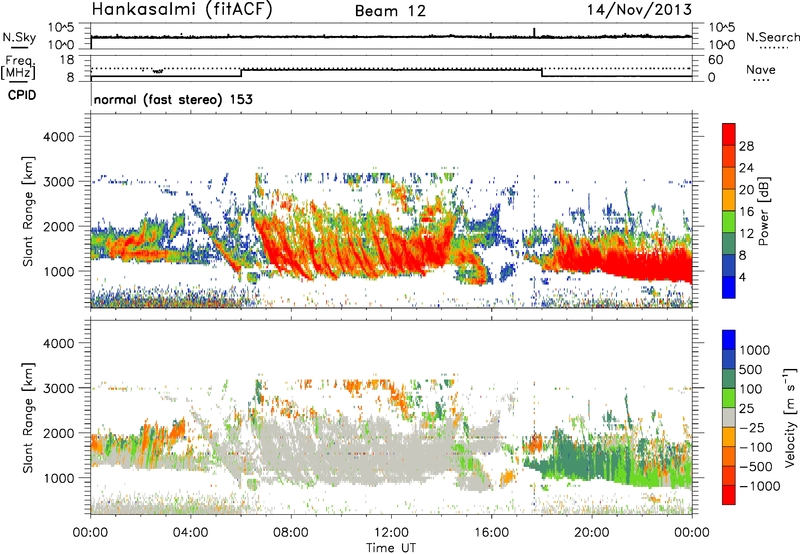
Task: Click the Time UT axis title
Action: pos(391,548)
